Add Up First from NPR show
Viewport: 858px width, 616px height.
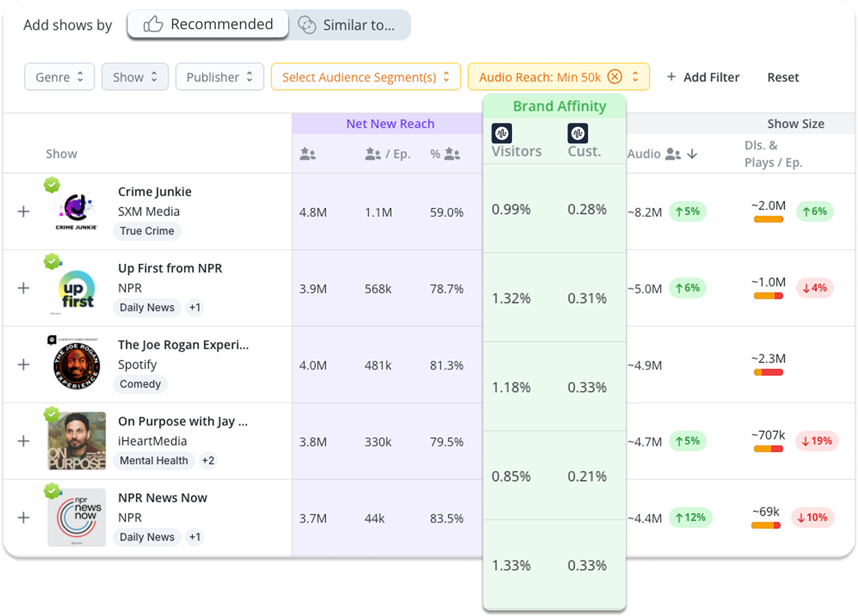click(23, 288)
